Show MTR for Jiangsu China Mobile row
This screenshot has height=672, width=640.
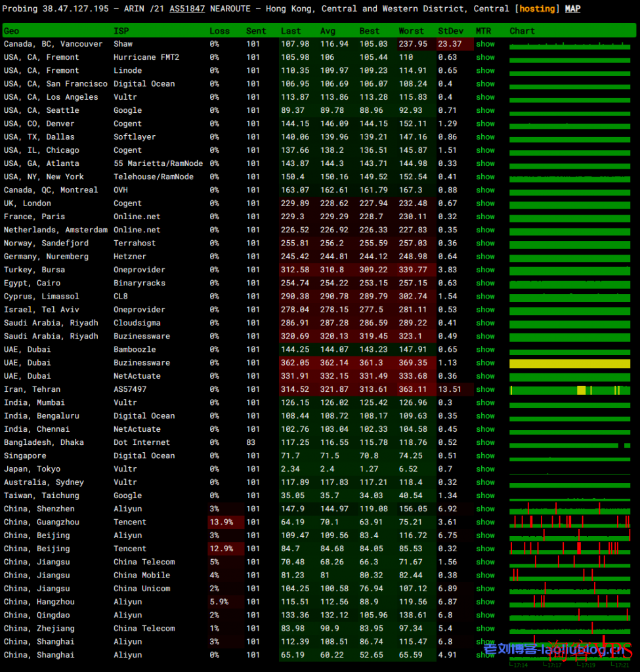485,575
